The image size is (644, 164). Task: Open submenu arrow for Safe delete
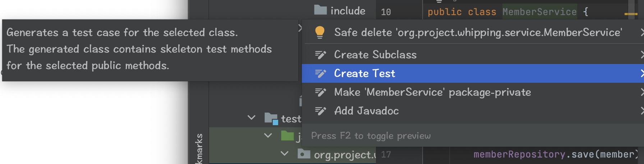point(641,32)
